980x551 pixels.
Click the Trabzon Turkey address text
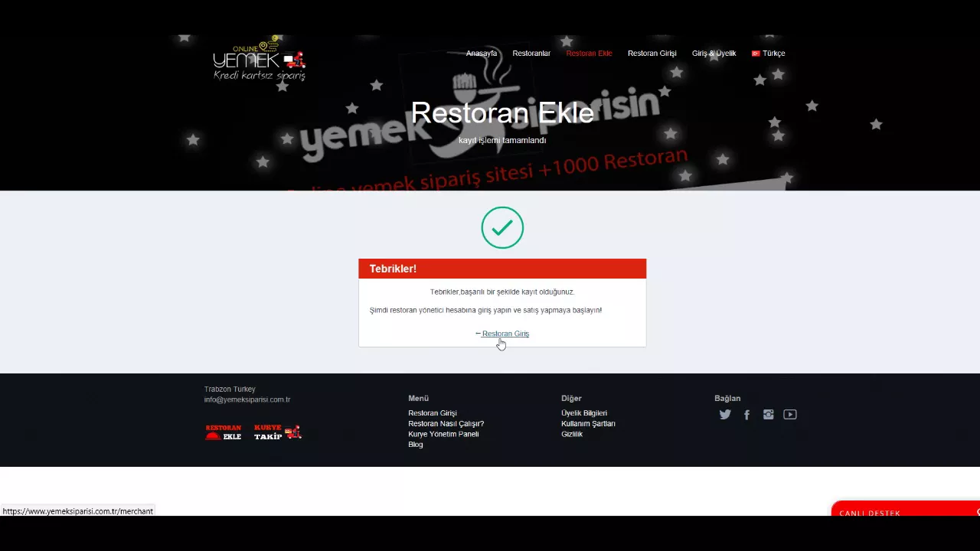[x=230, y=390]
